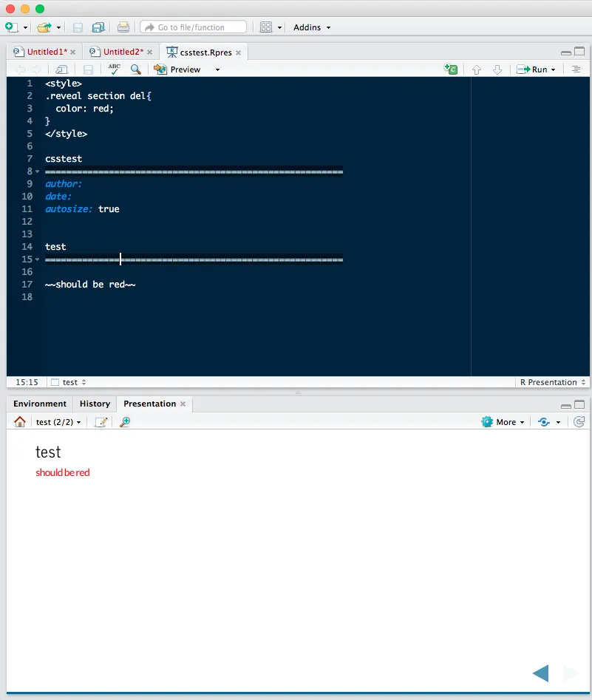Click the forward navigation arrow in editor
This screenshot has height=700, width=592.
tap(36, 69)
